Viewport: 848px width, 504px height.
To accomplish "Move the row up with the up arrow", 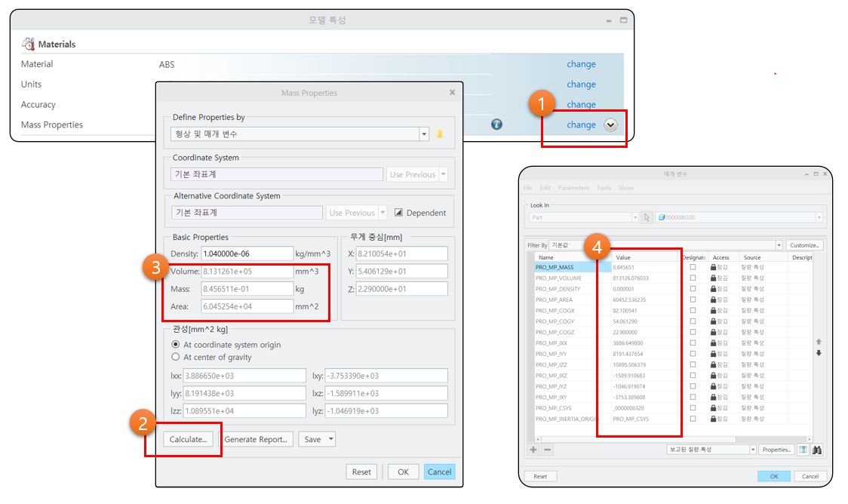I will 819,342.
